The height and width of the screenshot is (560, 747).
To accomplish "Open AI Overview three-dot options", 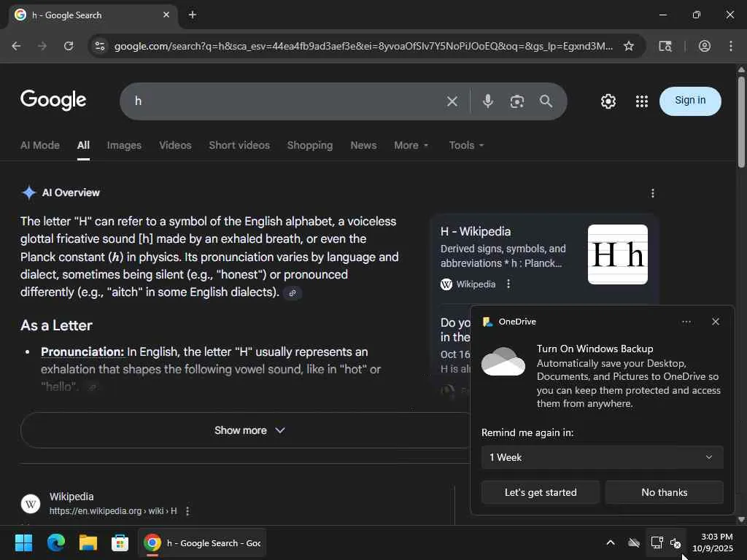I will [x=653, y=192].
